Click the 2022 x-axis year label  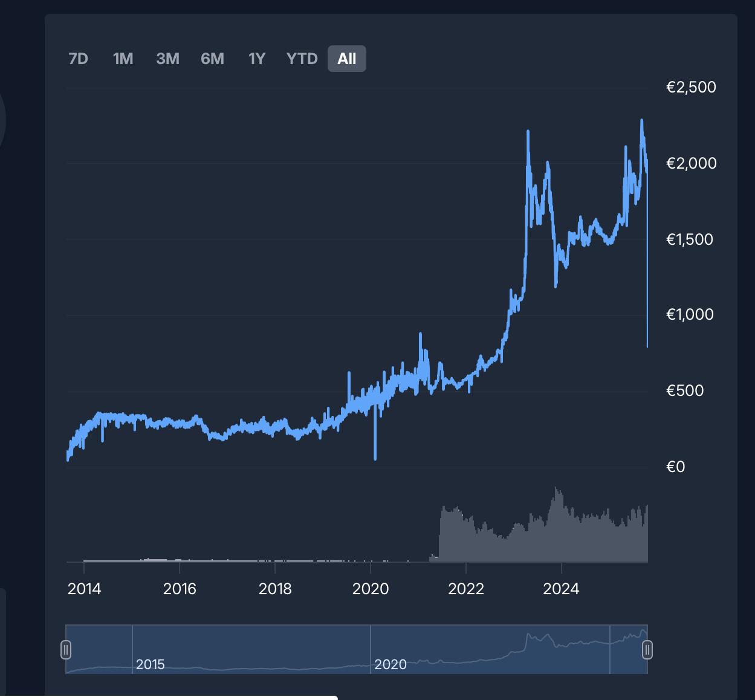point(466,589)
